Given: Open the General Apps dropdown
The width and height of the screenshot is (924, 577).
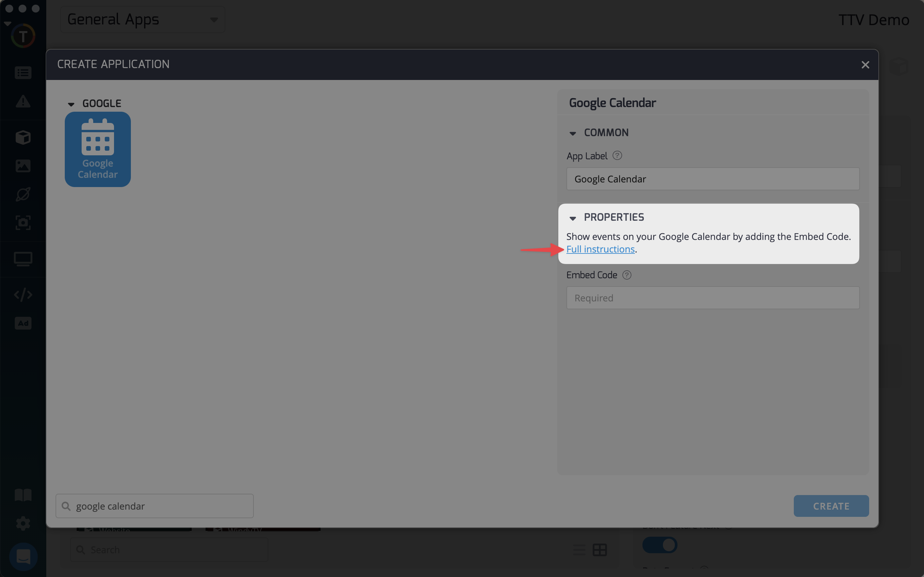Looking at the screenshot, I should [142, 19].
